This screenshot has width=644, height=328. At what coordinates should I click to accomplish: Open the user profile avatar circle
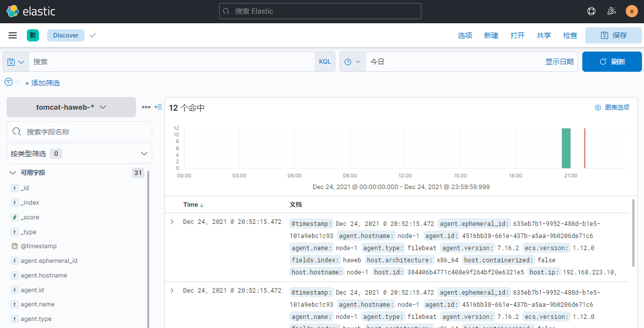click(631, 11)
